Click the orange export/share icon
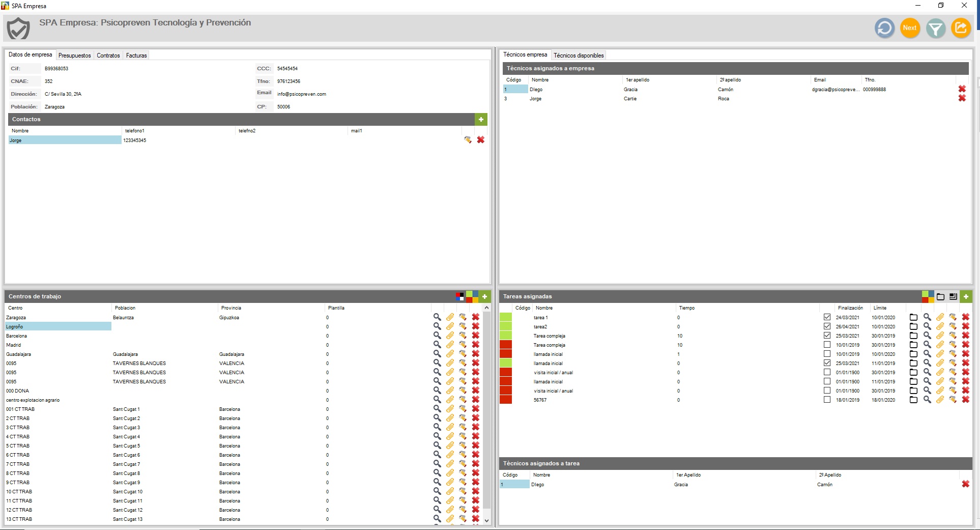 coord(961,28)
